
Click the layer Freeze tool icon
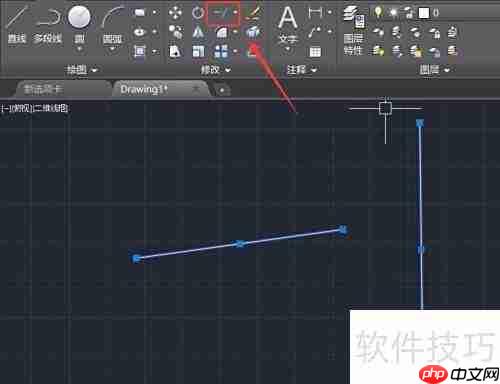[x=416, y=32]
